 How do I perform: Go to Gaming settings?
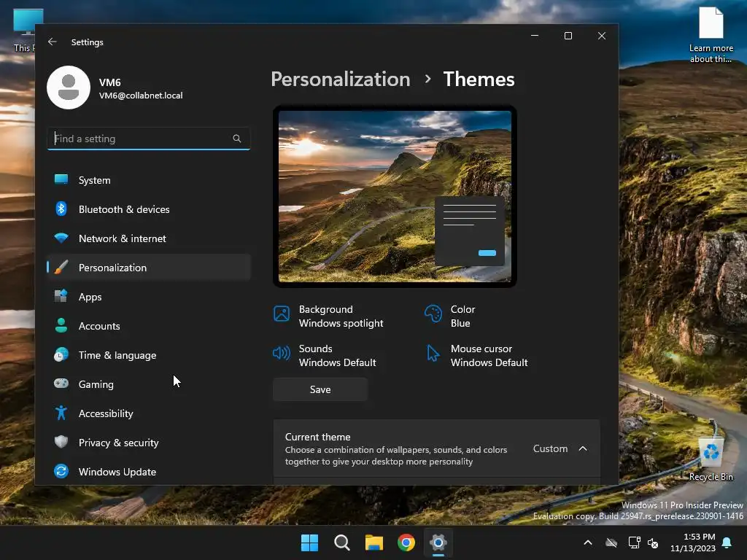click(149, 384)
